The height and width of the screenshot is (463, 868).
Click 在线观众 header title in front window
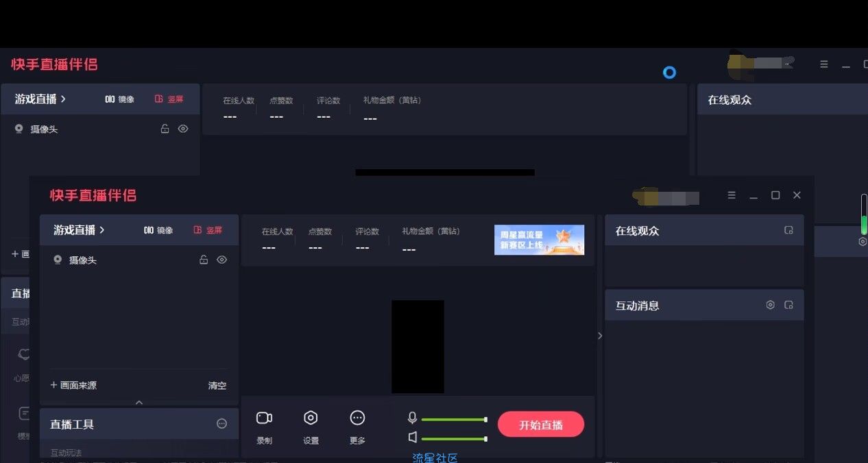[637, 231]
